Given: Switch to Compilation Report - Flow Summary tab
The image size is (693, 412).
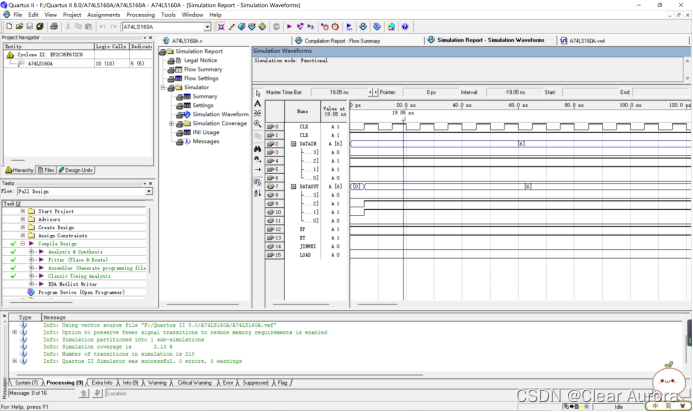Looking at the screenshot, I should [338, 41].
